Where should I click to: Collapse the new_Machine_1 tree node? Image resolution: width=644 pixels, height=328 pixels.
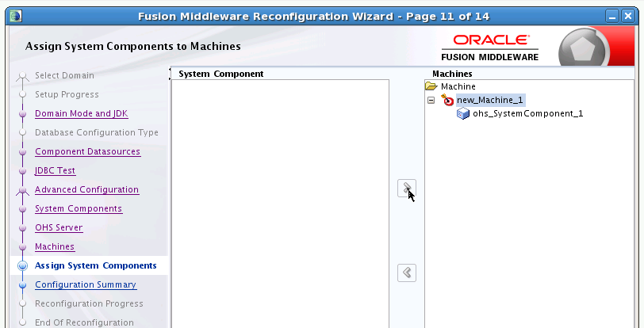431,100
